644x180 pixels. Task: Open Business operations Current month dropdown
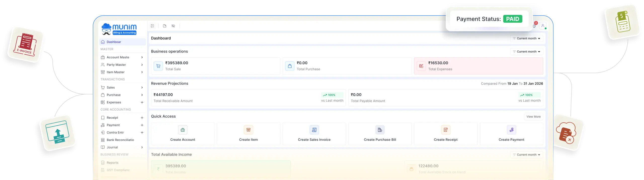[527, 52]
